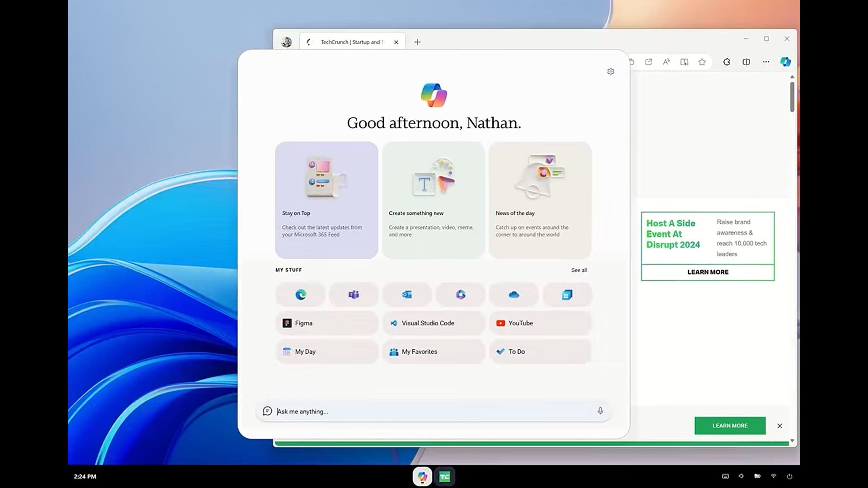Click the power icon in taskbar
Screen dimensions: 868x488
point(789,476)
